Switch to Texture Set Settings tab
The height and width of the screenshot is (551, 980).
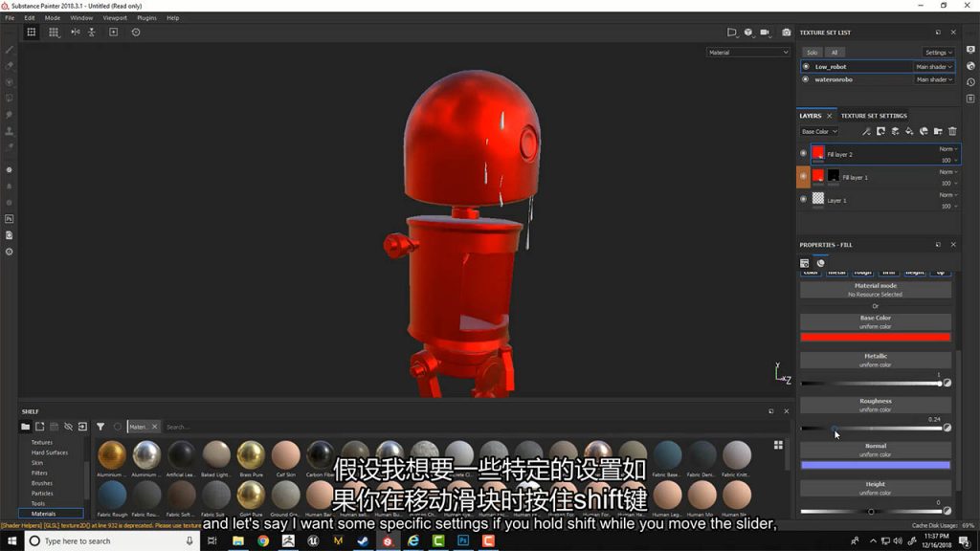click(873, 116)
